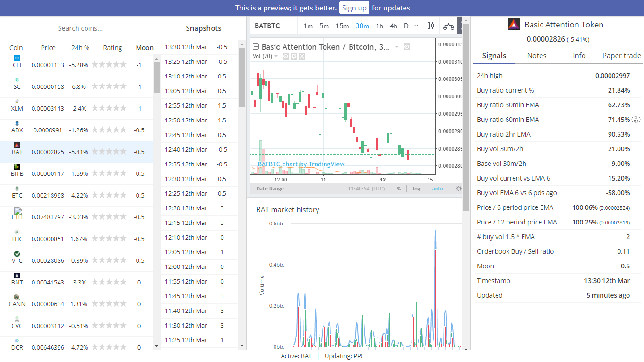
Task: Collapse the chart legend minus box
Action: 256,47
